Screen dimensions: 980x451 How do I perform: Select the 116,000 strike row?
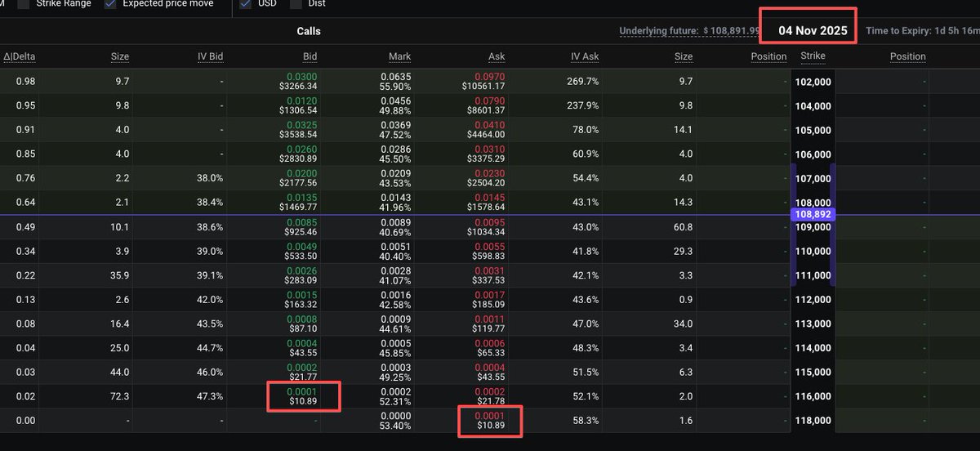(813, 396)
